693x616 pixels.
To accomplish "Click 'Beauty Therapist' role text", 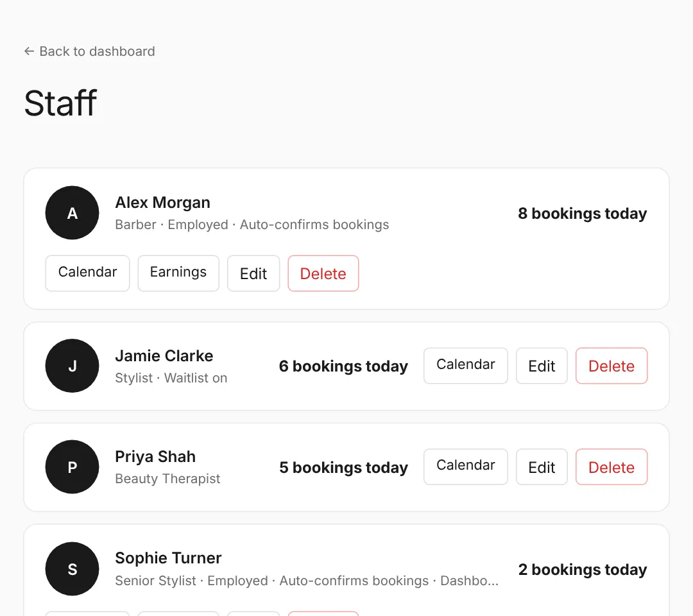I will 167,479.
